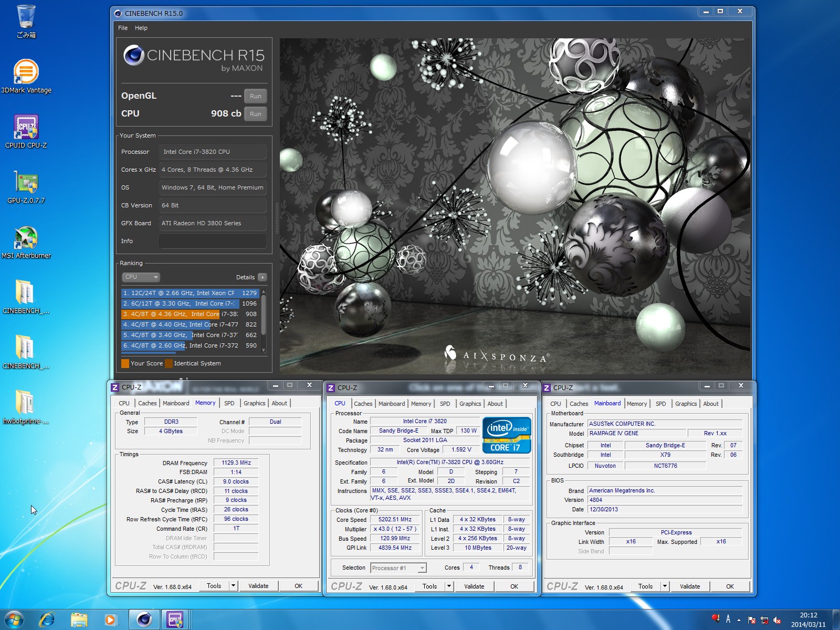Click the Windows Start button

[x=14, y=620]
